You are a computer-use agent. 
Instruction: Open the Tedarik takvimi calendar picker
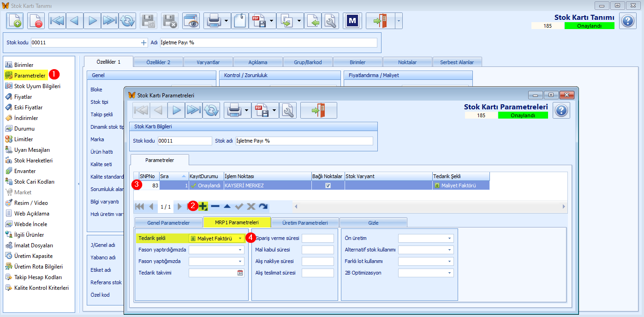[240, 273]
